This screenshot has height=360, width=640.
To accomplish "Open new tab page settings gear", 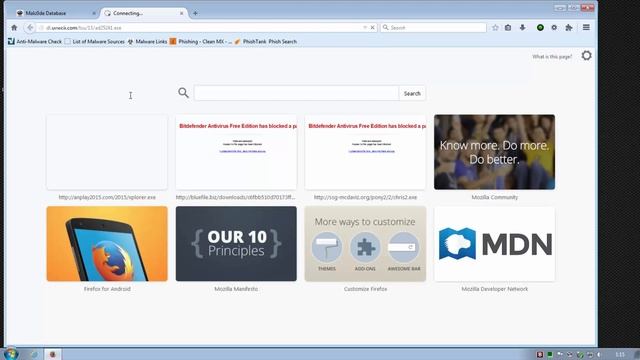I will 587,56.
